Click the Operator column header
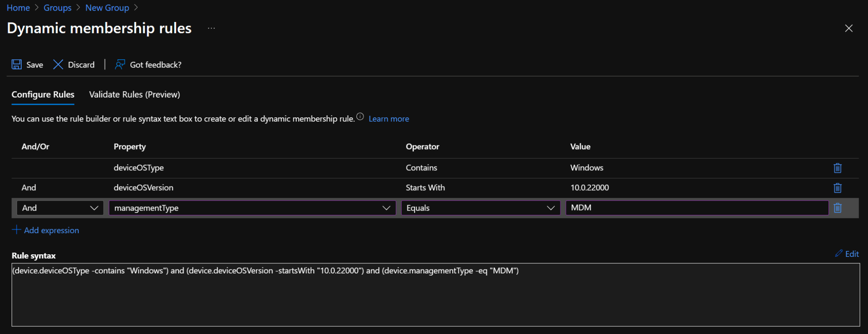868x334 pixels. coord(423,147)
